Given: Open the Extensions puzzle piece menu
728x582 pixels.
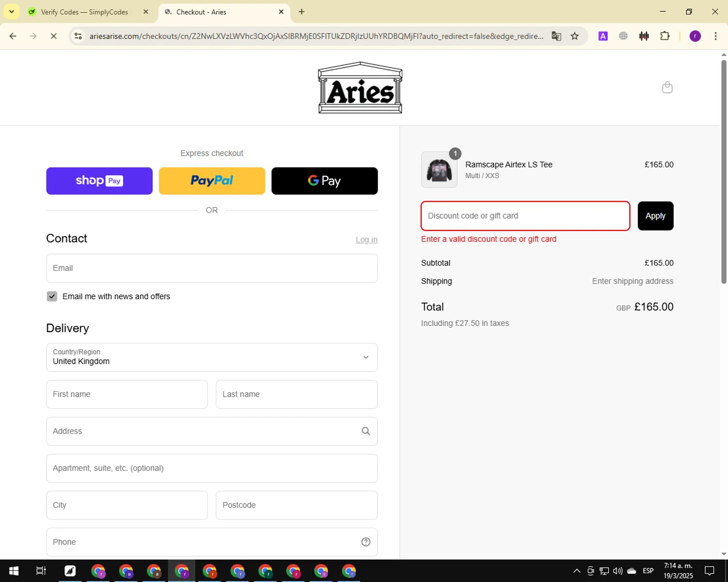Looking at the screenshot, I should (665, 36).
